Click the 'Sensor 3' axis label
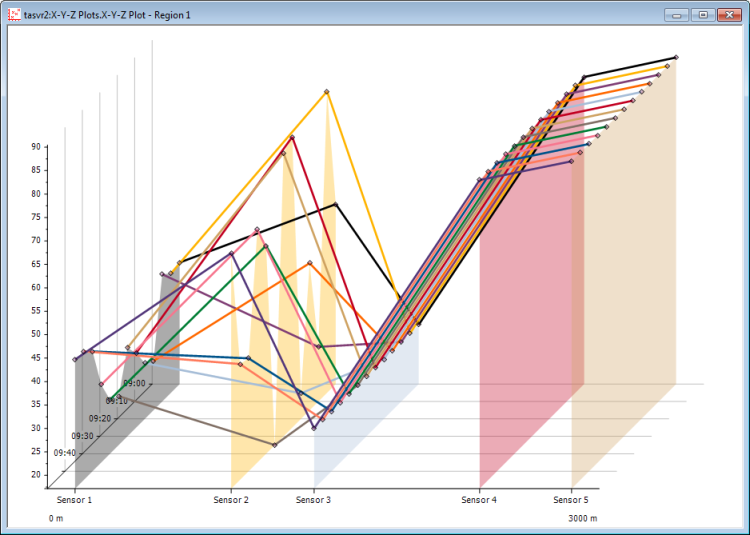Image resolution: width=750 pixels, height=535 pixels. [x=313, y=500]
